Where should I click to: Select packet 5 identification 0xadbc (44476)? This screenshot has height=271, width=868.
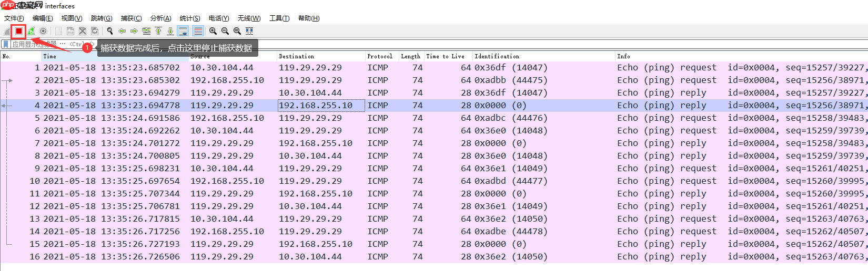511,118
